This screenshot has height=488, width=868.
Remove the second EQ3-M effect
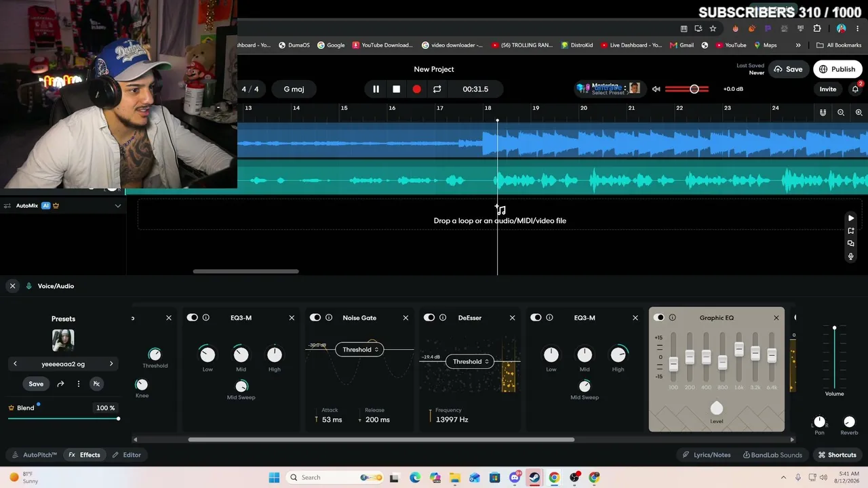[635, 318]
